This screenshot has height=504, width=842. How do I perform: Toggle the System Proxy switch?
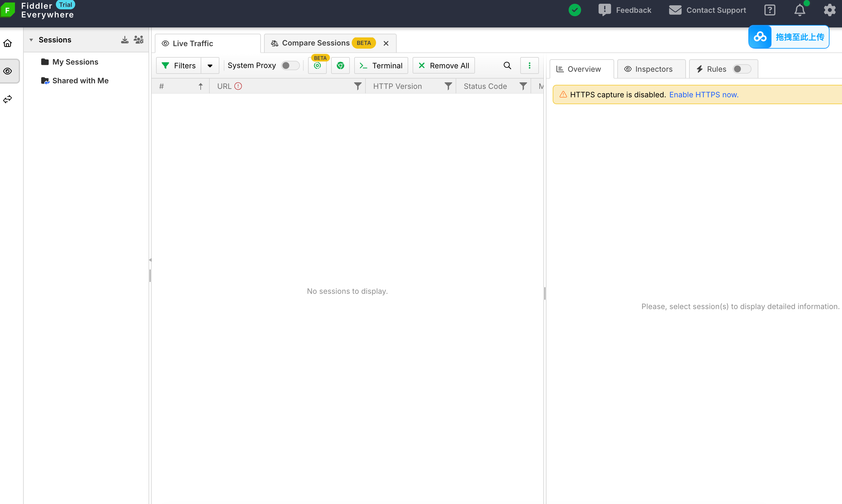pos(290,65)
